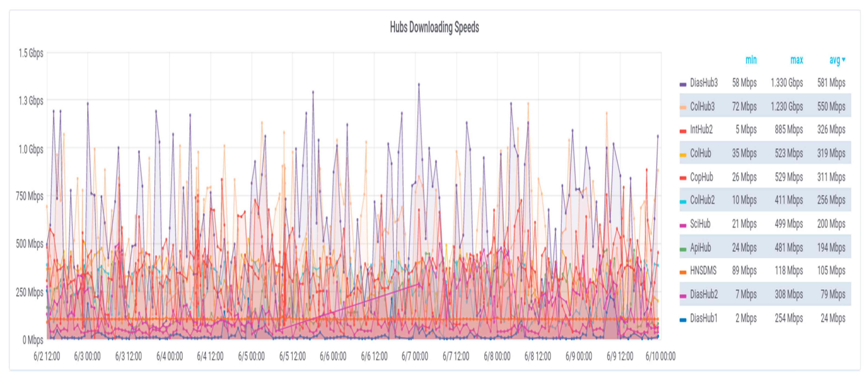Image resolution: width=868 pixels, height=377 pixels.
Task: Click the DiasHub1 blue color swatch
Action: point(683,319)
